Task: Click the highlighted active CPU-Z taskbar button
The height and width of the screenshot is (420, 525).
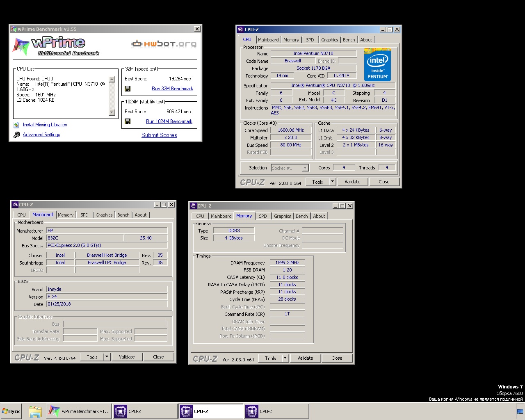Action: tap(211, 411)
